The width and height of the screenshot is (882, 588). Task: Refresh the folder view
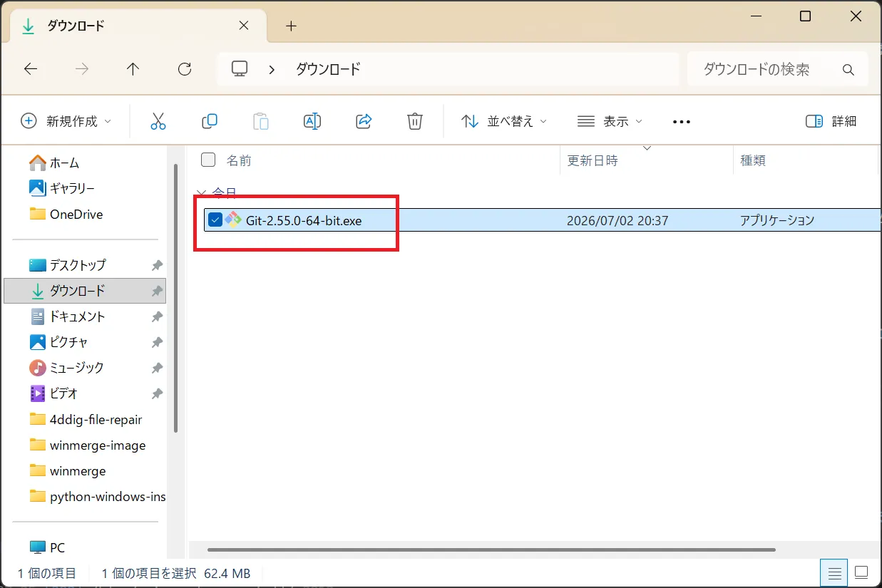coord(185,69)
